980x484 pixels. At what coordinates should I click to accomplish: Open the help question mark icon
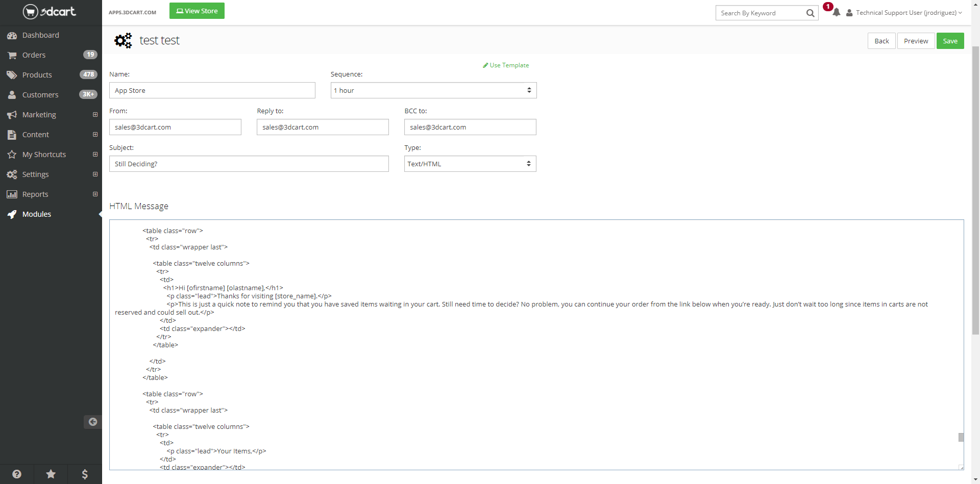point(17,474)
